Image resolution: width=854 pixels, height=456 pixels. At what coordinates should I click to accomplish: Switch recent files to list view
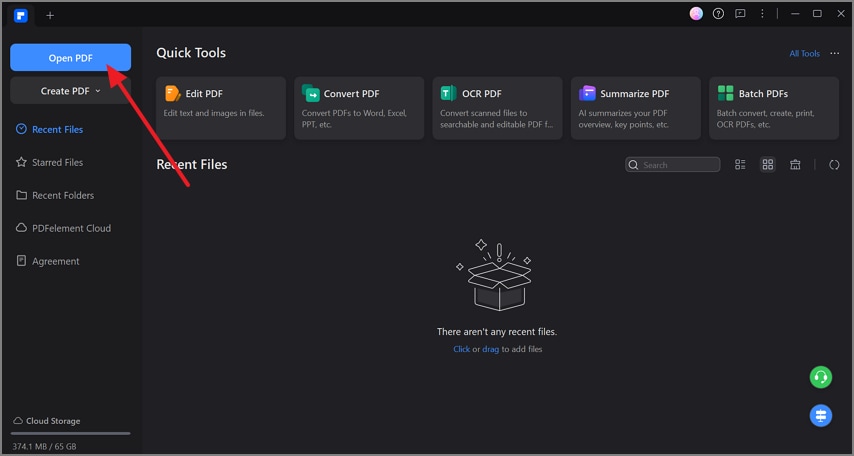tap(741, 165)
